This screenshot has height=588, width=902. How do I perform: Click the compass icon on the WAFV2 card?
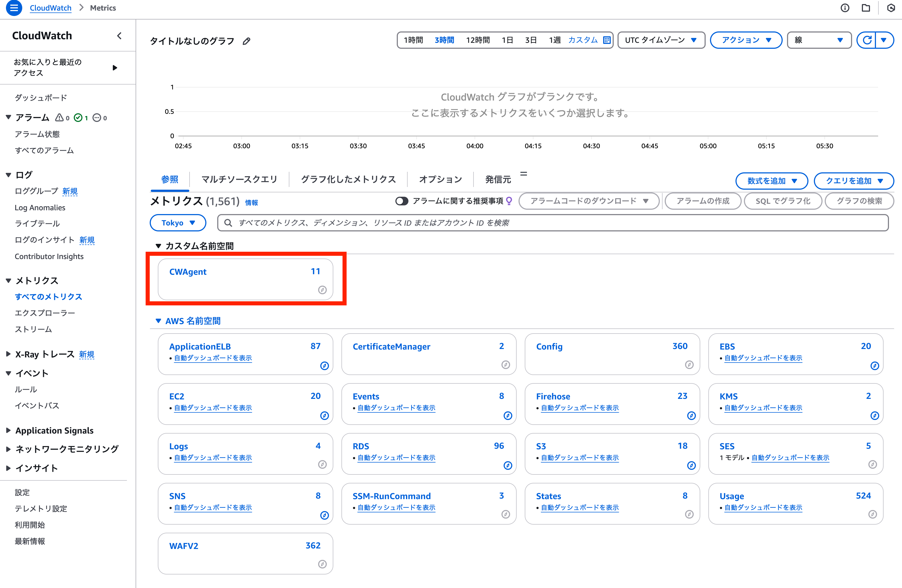pyautogui.click(x=322, y=564)
